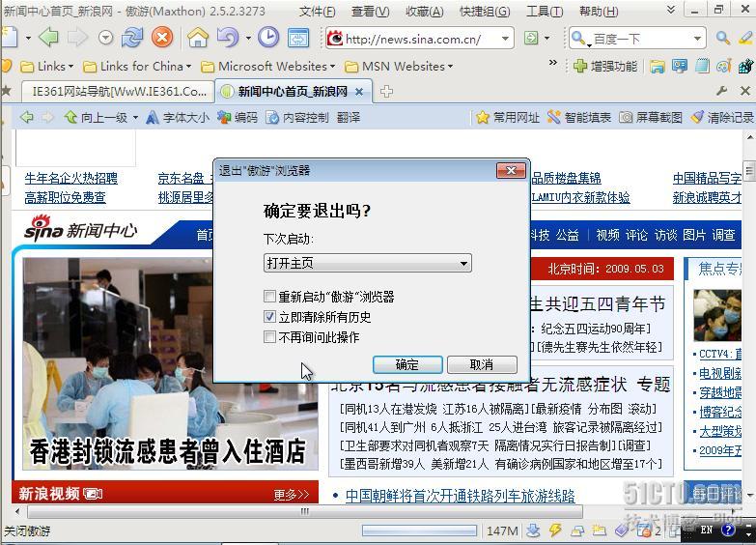Click the new page document icon
The height and width of the screenshot is (545, 756).
pos(9,37)
